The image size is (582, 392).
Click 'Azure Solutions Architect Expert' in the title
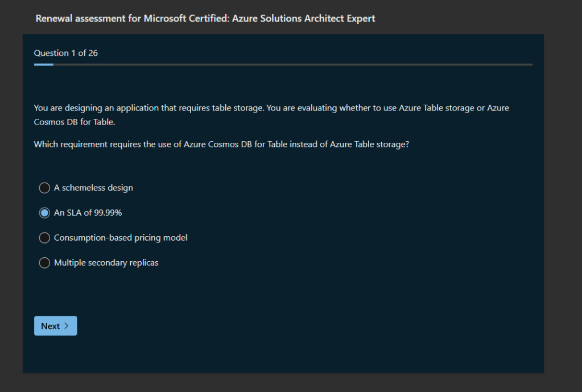[304, 19]
